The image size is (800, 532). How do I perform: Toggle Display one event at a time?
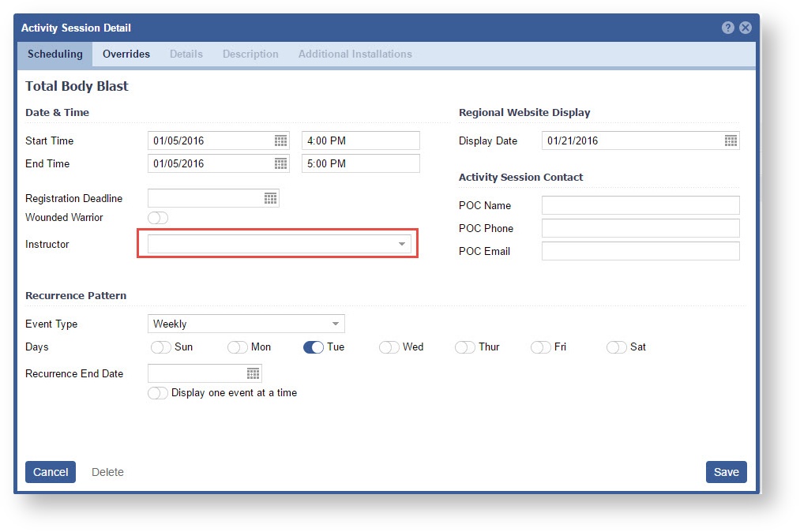click(158, 393)
